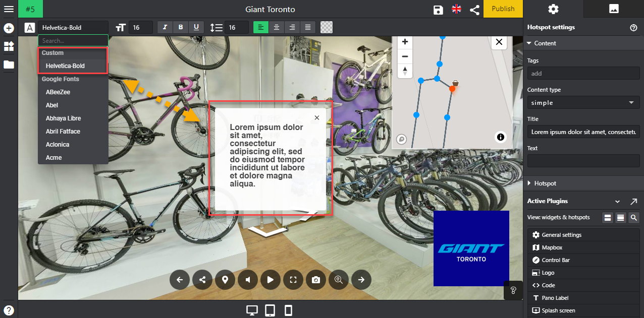
Task: Click the Publish button
Action: pyautogui.click(x=503, y=9)
